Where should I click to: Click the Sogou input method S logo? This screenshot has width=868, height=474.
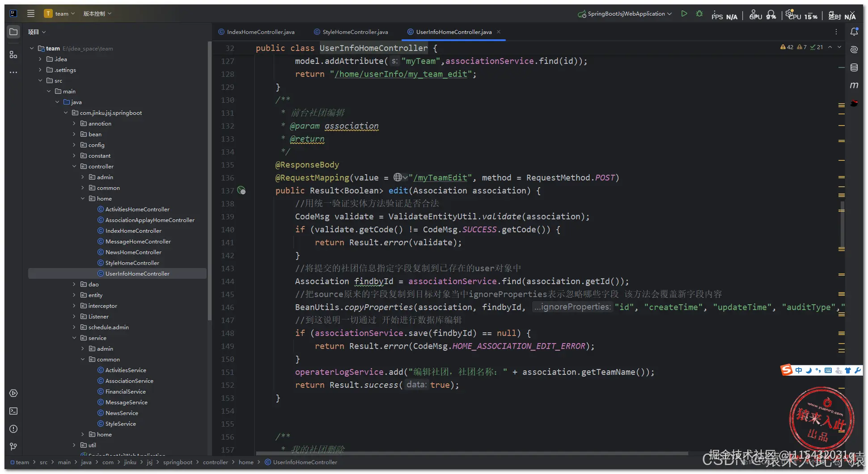point(786,370)
